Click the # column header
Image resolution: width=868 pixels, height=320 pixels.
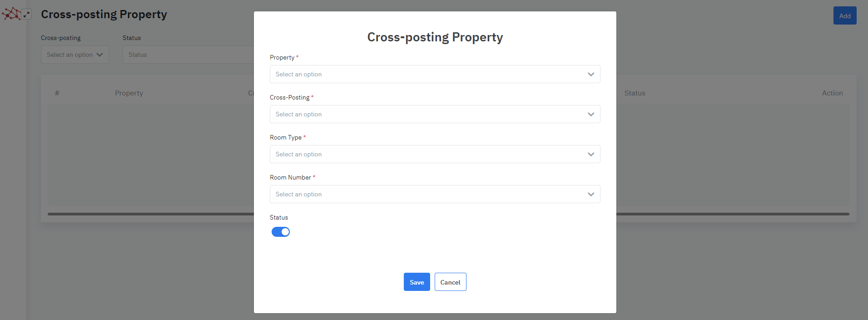click(x=57, y=93)
